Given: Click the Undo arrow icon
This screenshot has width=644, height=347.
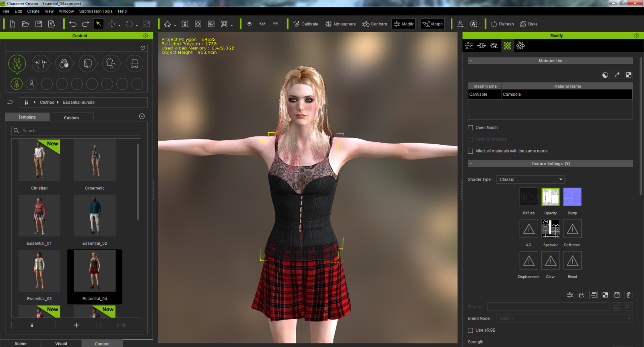Looking at the screenshot, I should [72, 24].
